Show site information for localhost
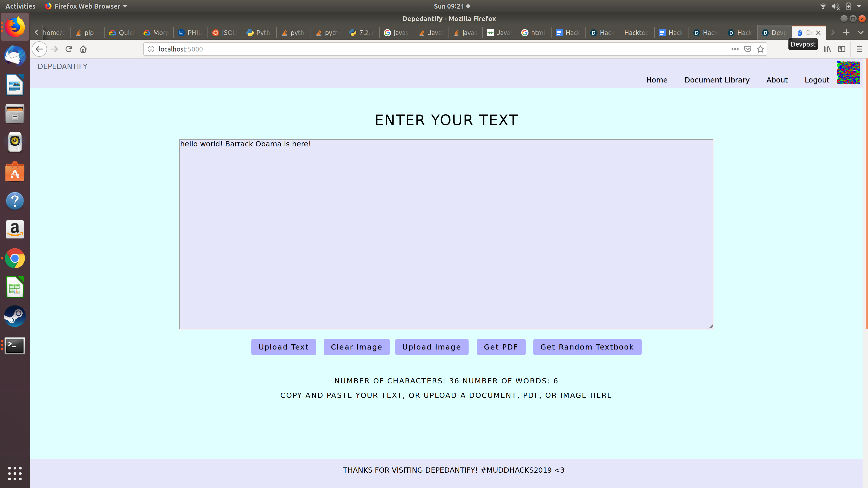The height and width of the screenshot is (488, 868). pos(151,49)
